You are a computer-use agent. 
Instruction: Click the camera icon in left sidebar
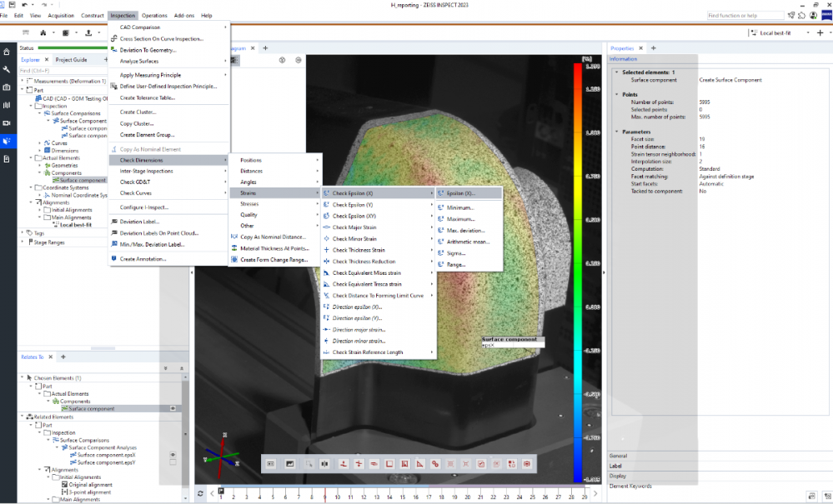tap(7, 87)
